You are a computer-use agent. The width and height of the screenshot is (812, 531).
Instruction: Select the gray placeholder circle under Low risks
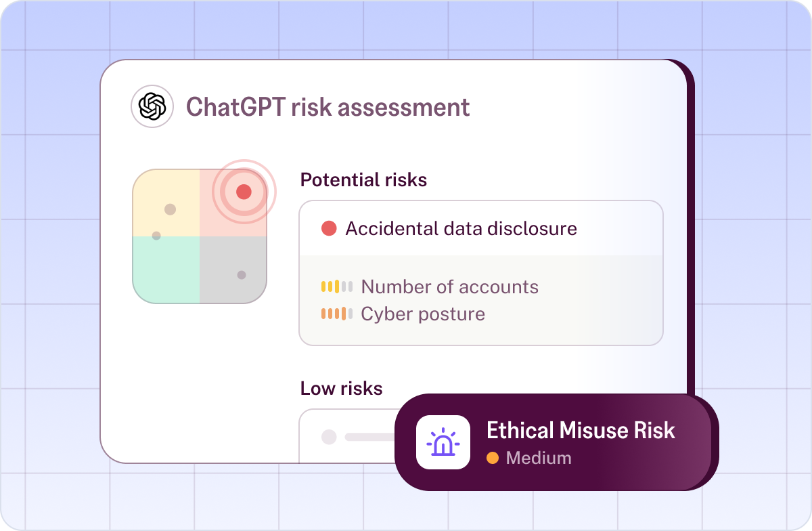(329, 437)
